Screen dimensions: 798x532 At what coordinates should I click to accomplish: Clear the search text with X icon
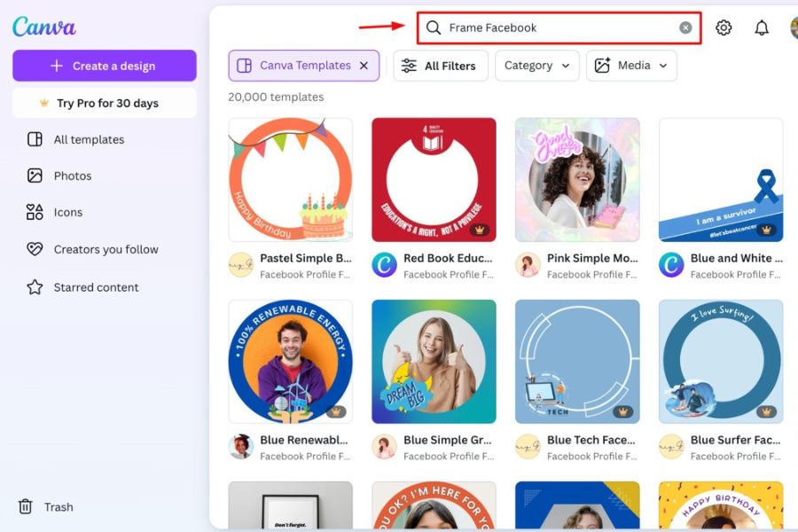pyautogui.click(x=685, y=27)
